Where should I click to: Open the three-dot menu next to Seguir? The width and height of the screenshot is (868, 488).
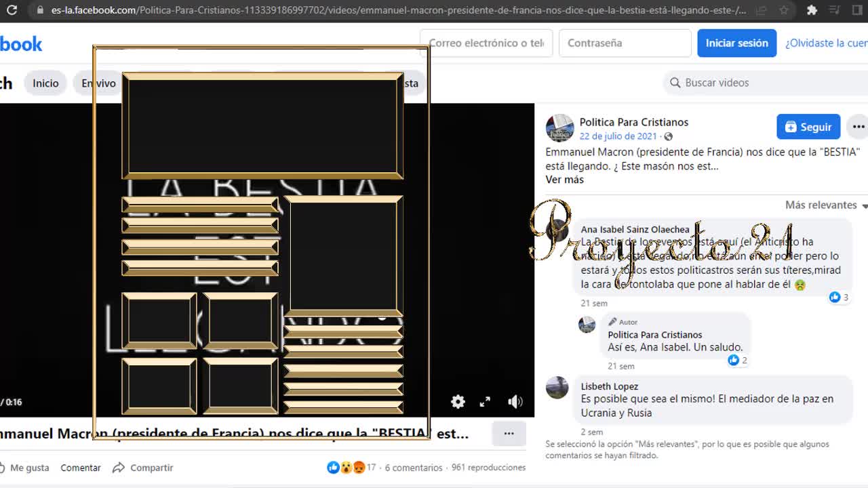click(x=858, y=127)
